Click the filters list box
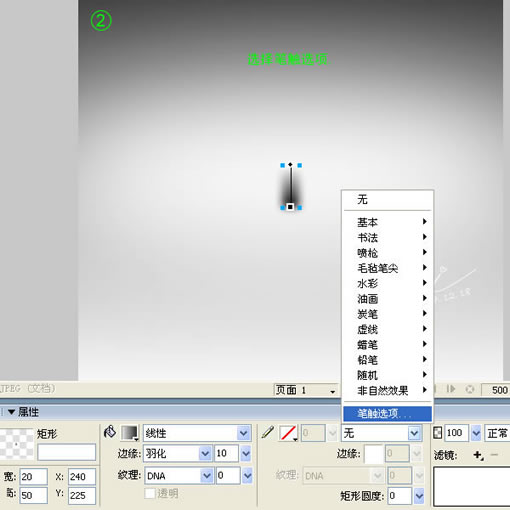Image resolution: width=510 pixels, height=510 pixels. (x=472, y=486)
